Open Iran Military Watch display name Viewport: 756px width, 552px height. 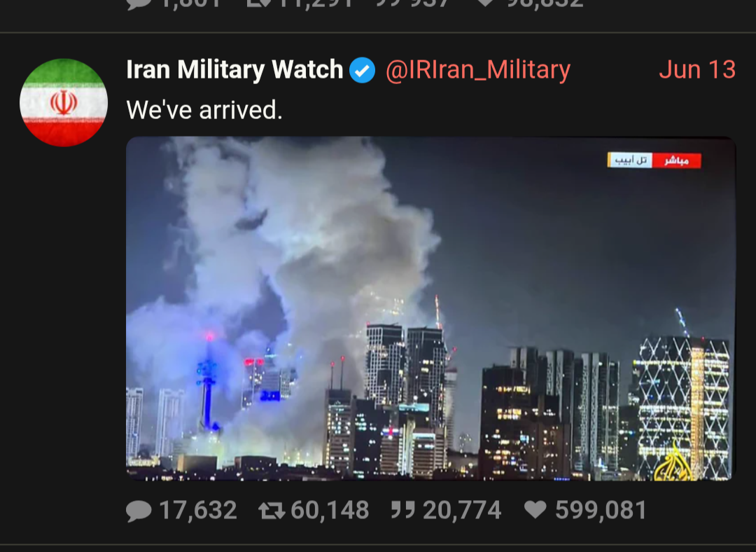coord(234,69)
